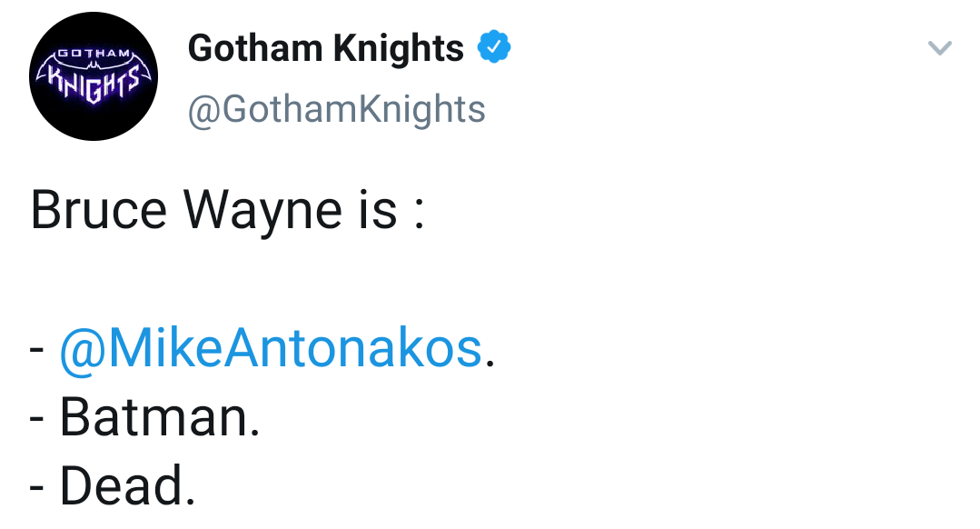
Task: Open the Gotham Knights profile avatar
Action: (94, 76)
